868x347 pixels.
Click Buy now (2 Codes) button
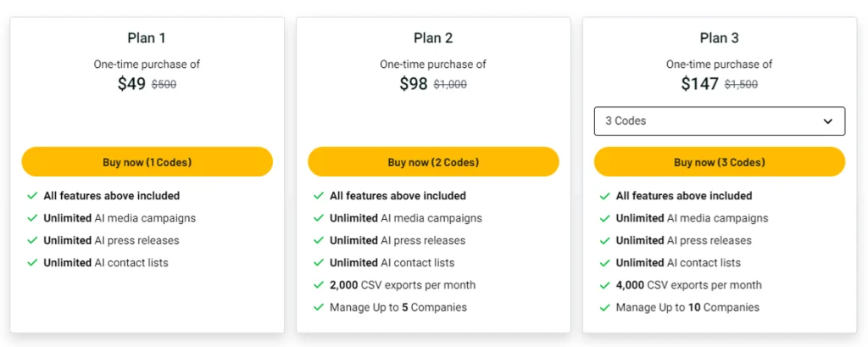[433, 162]
